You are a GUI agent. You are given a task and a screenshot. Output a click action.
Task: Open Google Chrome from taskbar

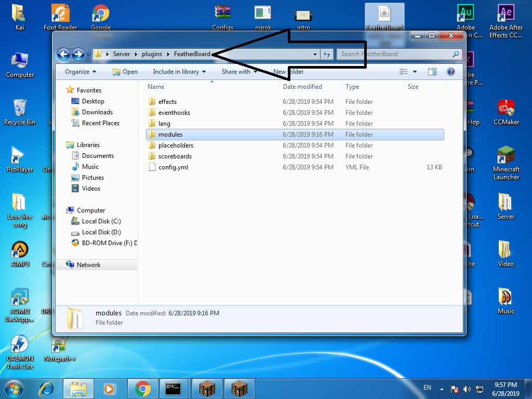pyautogui.click(x=142, y=389)
